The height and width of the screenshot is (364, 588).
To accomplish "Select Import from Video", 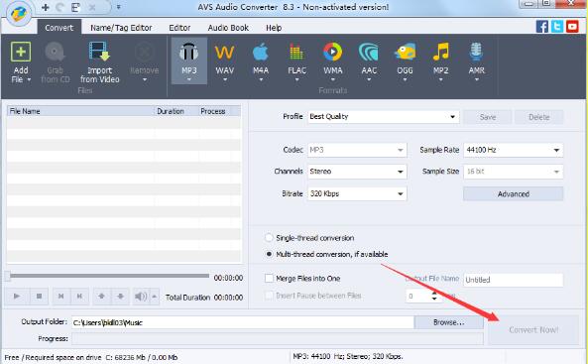I will tap(99, 62).
